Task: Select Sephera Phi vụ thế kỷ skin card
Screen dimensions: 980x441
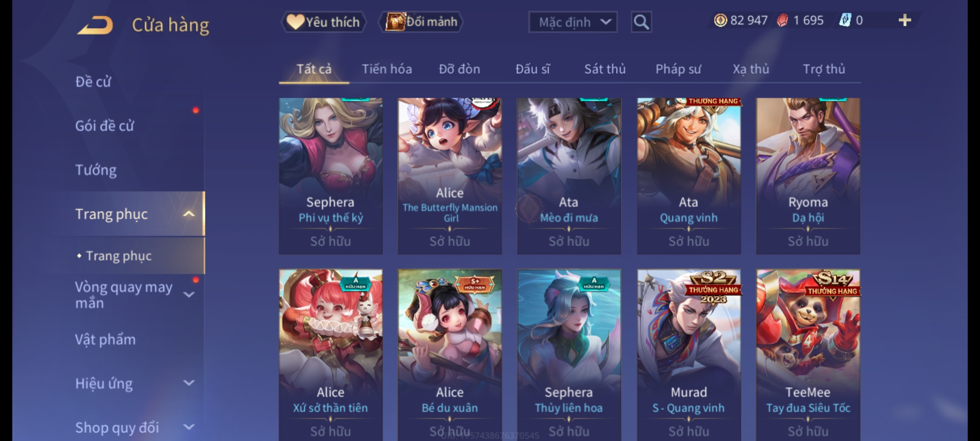Action: pos(331,176)
